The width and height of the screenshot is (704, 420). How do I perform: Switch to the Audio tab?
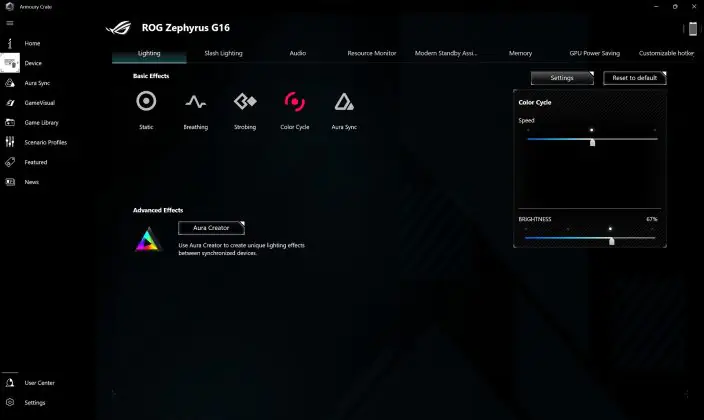point(298,53)
